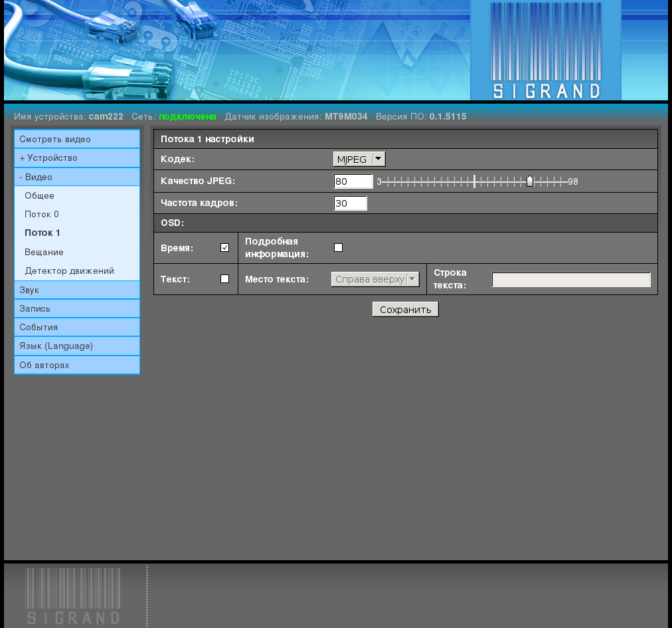
Task: Click the JPEG quality slider handle
Action: [530, 181]
